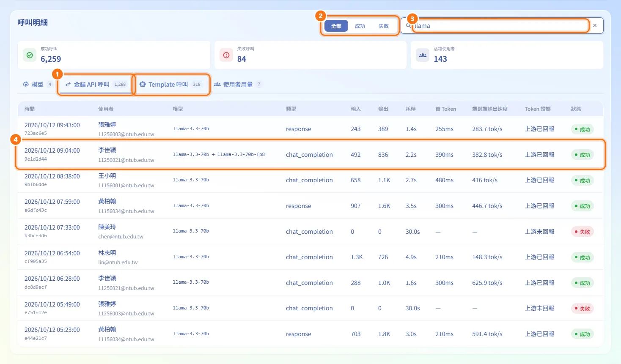Screen dimensions: 621x364
Task: Click the 143 active users count
Action: (440, 59)
